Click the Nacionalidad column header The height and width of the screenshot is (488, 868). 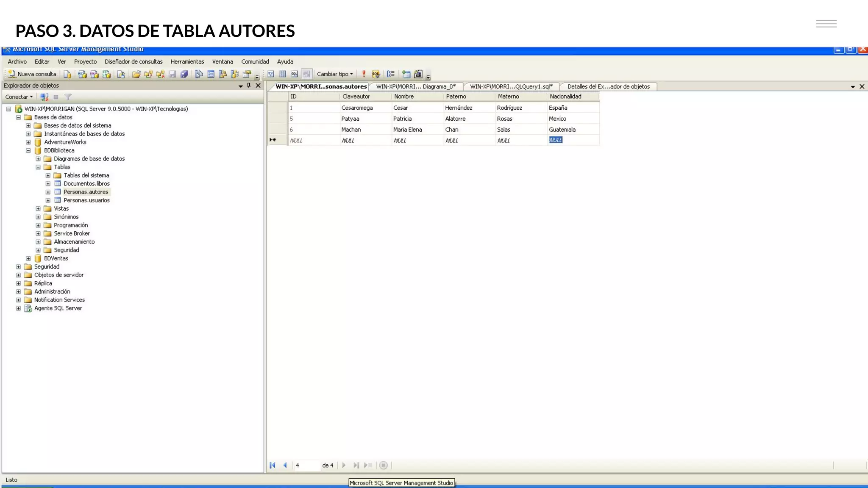pyautogui.click(x=573, y=97)
